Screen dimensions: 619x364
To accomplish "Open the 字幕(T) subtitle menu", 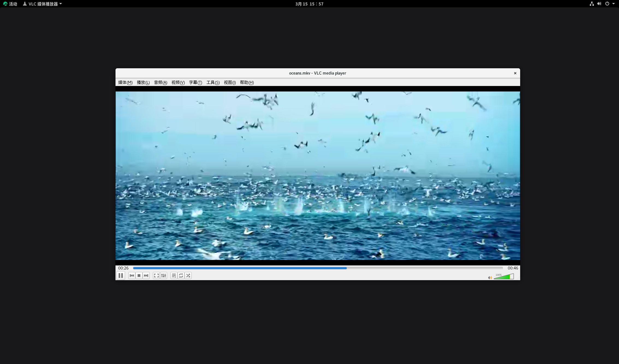I will (x=196, y=82).
